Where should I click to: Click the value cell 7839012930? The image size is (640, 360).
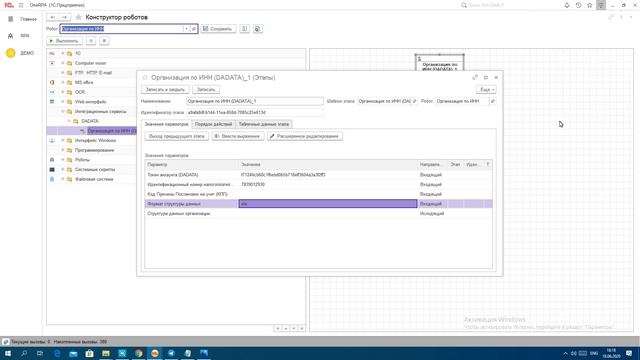(328, 184)
